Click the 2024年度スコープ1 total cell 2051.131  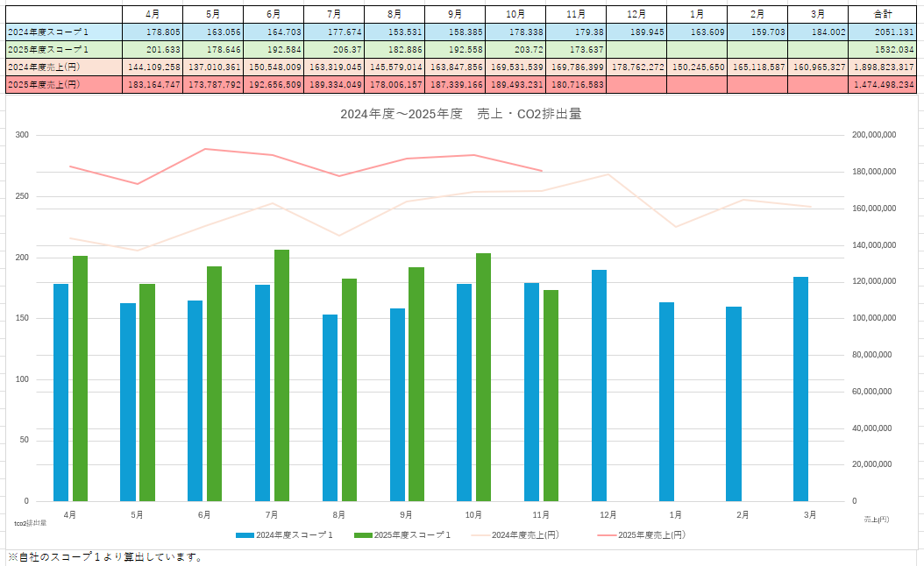[x=885, y=32]
